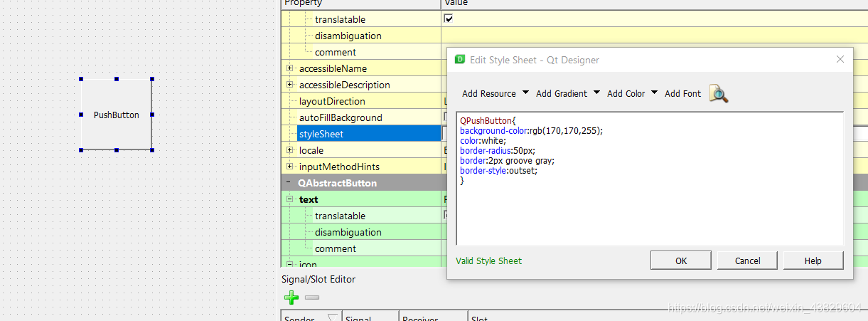
Task: Click the Receiver column header
Action: [433, 316]
